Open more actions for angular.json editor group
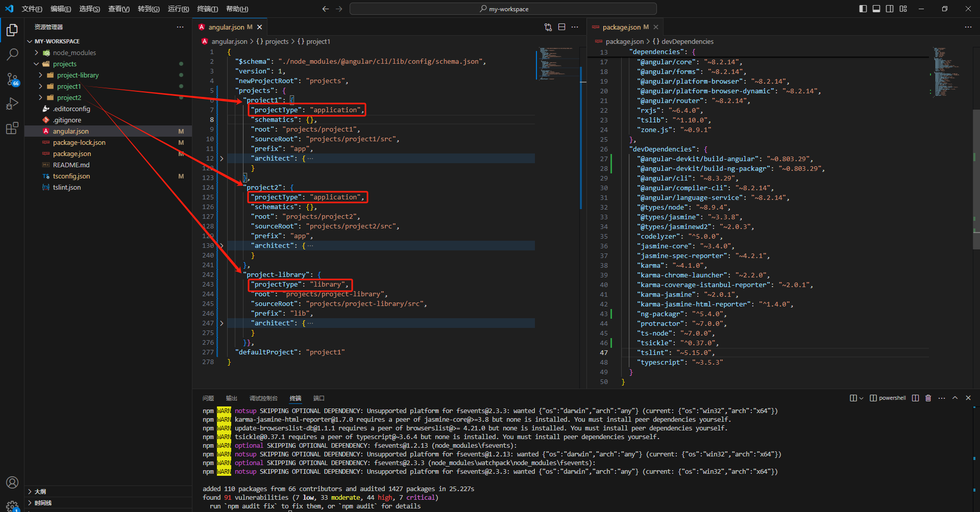Viewport: 980px width, 512px height. pyautogui.click(x=575, y=27)
